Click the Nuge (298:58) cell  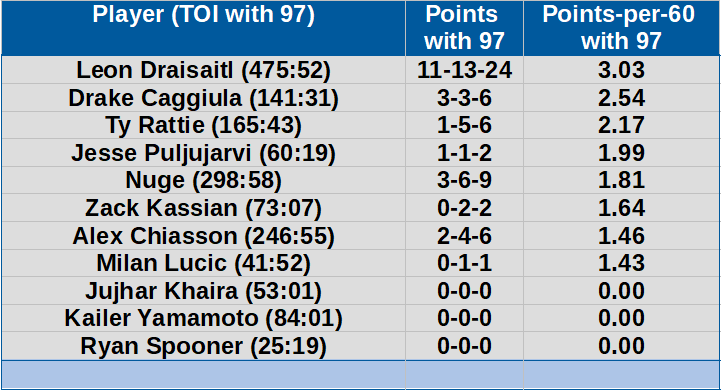(203, 180)
